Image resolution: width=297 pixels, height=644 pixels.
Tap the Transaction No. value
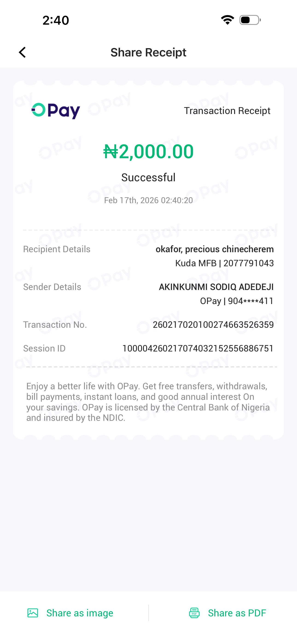[x=213, y=325]
